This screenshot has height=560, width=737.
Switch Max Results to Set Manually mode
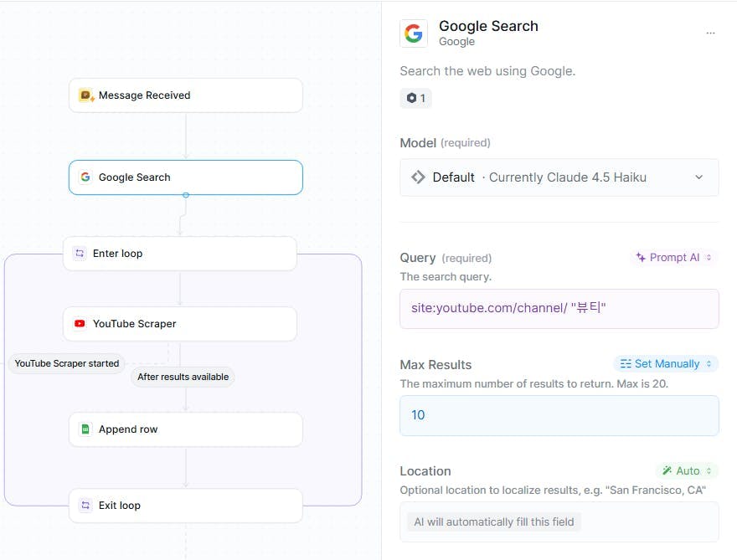coord(666,363)
